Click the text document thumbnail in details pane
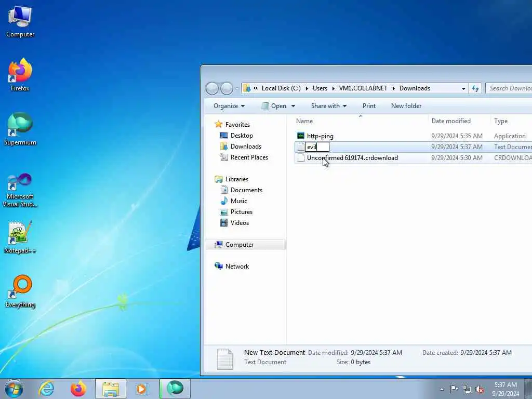Image resolution: width=532 pixels, height=399 pixels. 225,358
